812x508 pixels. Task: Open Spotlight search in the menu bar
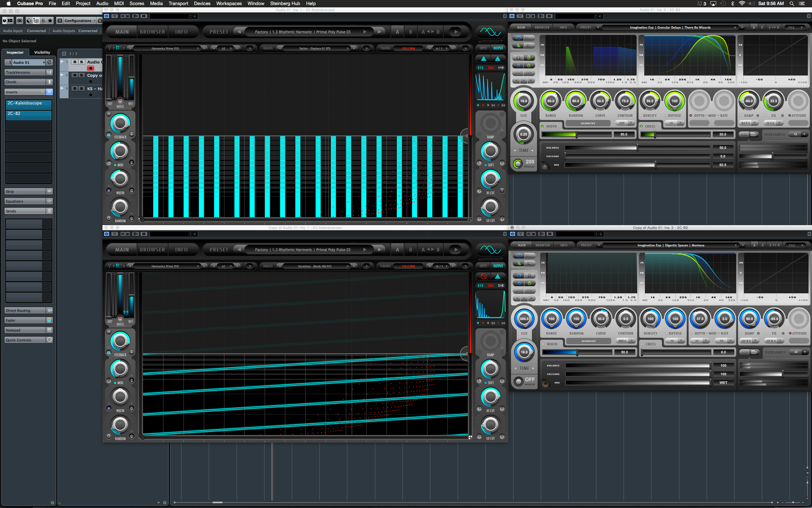pyautogui.click(x=791, y=3)
